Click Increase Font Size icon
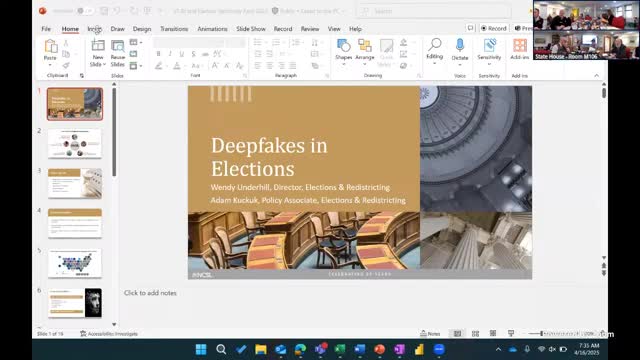This screenshot has width=640, height=360. (215, 65)
